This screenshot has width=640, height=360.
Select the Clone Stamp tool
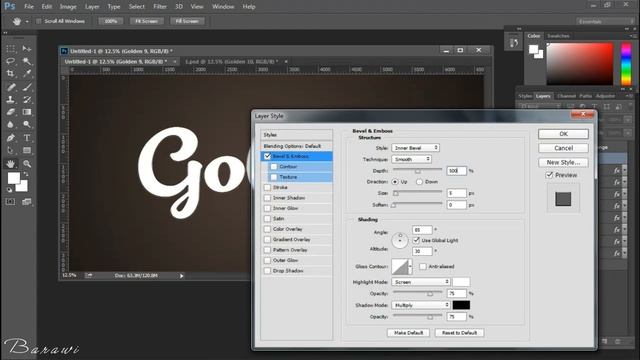pyautogui.click(x=11, y=99)
